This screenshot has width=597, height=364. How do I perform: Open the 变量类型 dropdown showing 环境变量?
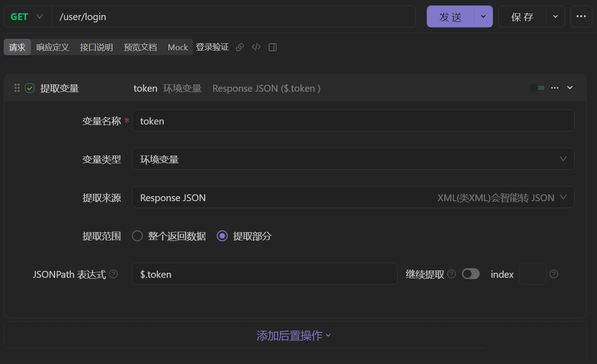pyautogui.click(x=353, y=159)
